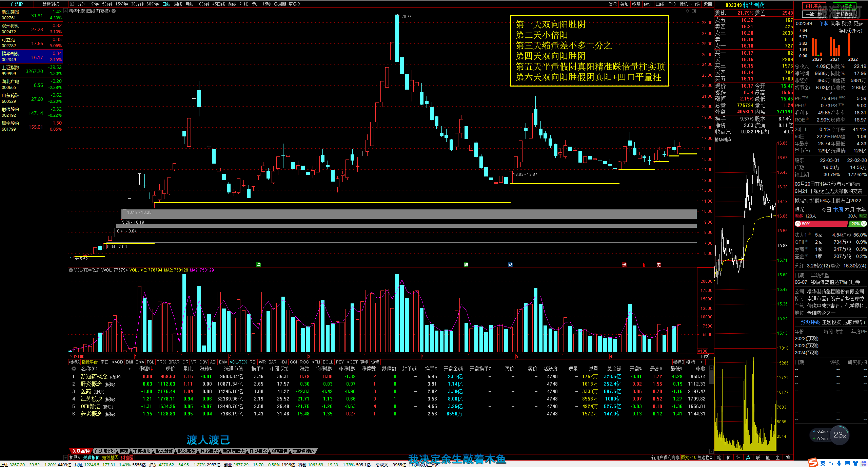
Task: Select 双环传动 002472 in the watchlist
Action: (x=32, y=29)
